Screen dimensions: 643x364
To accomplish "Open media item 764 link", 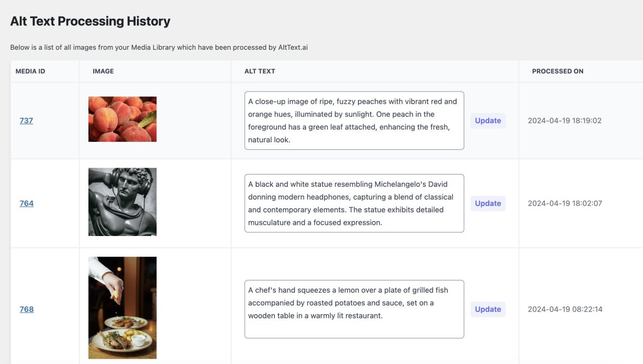I will tap(26, 203).
